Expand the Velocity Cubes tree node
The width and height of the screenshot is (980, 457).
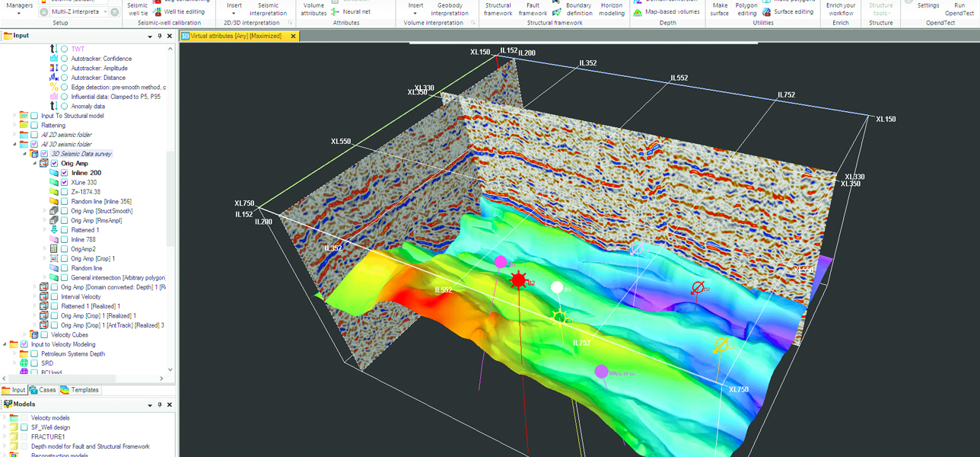pos(25,334)
